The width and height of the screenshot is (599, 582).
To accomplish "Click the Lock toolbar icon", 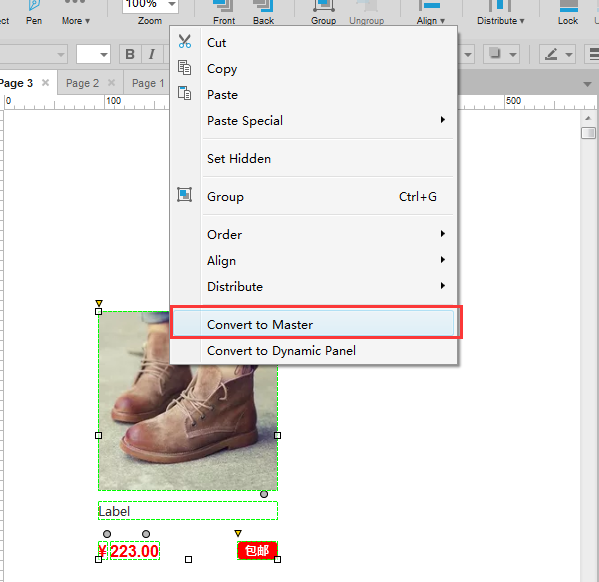I will click(568, 12).
